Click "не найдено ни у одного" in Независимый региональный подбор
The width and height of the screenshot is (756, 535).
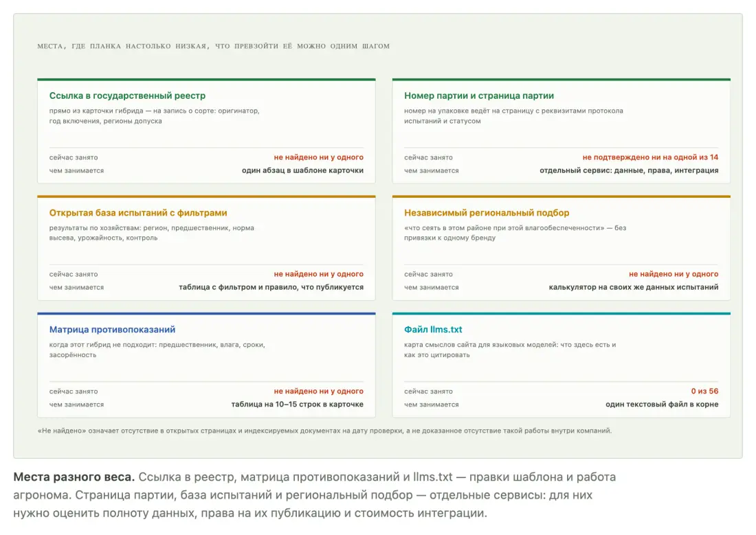pyautogui.click(x=674, y=274)
